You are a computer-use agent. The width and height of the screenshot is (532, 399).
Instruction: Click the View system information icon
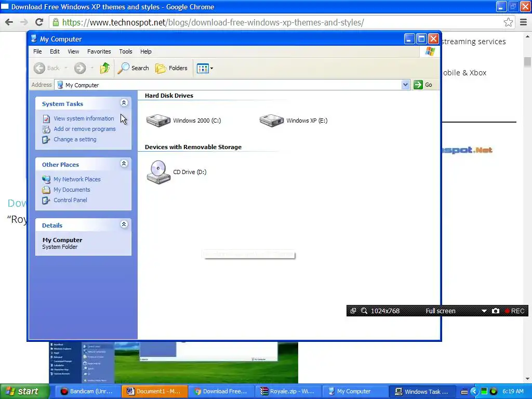[46, 119]
